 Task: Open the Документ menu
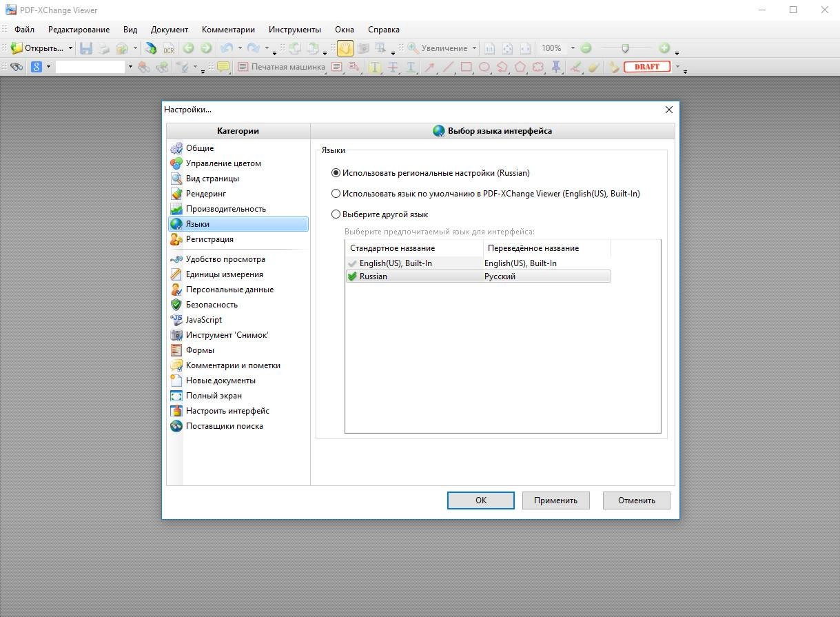click(170, 30)
